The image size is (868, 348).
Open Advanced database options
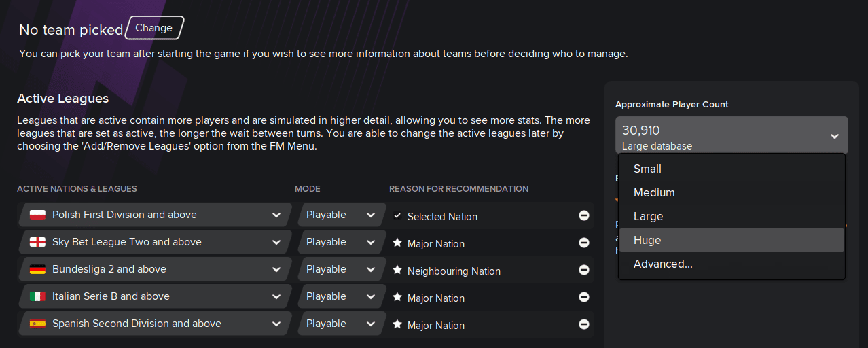pyautogui.click(x=663, y=264)
